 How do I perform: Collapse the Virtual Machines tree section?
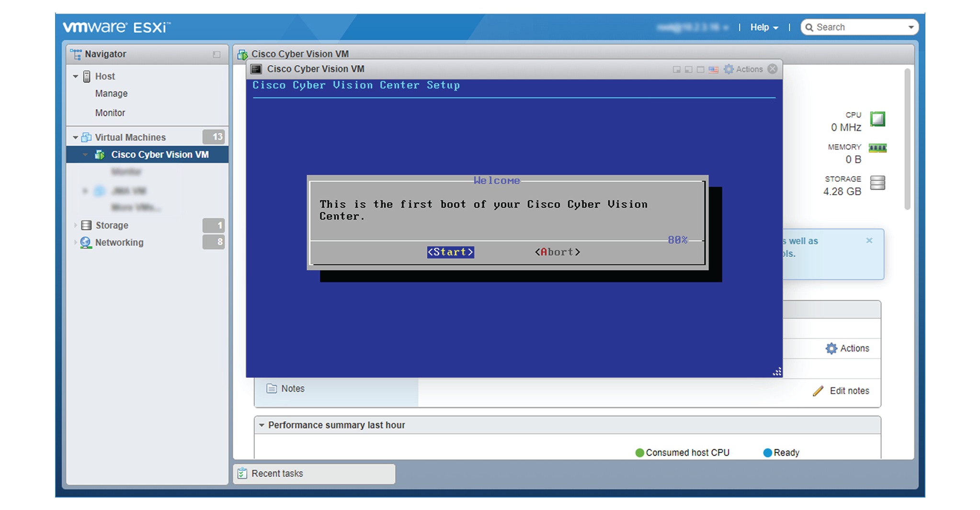pyautogui.click(x=75, y=137)
